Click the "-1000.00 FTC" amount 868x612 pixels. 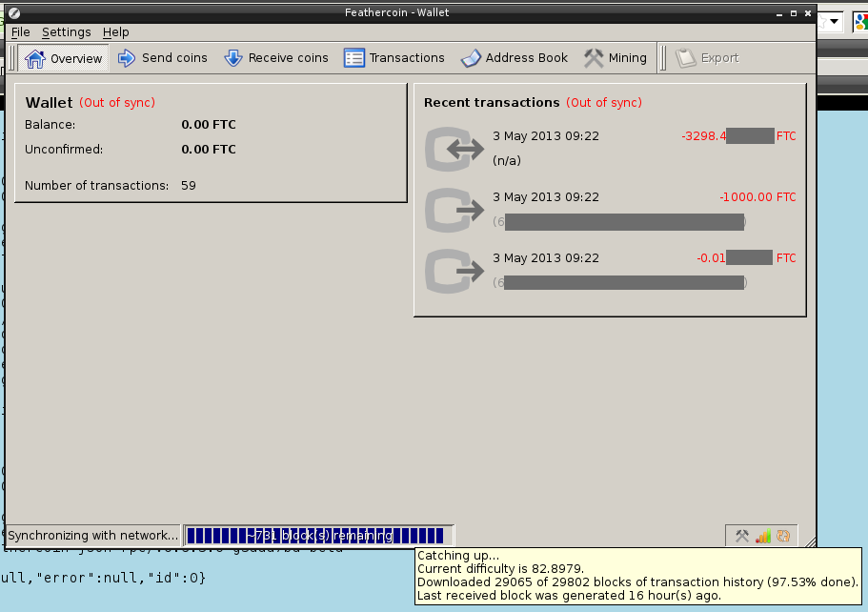tap(757, 197)
